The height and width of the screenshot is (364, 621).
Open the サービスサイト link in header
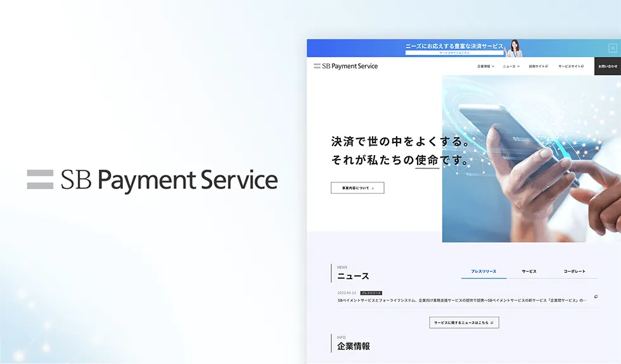click(571, 66)
